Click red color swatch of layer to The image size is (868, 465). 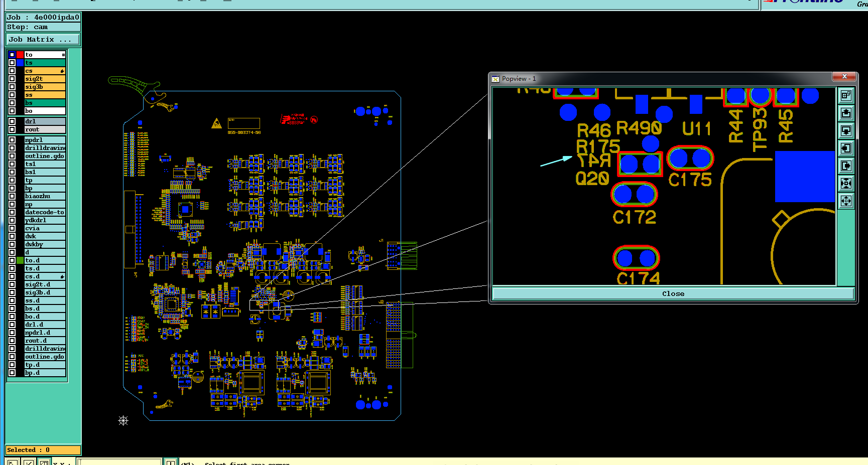click(x=20, y=55)
